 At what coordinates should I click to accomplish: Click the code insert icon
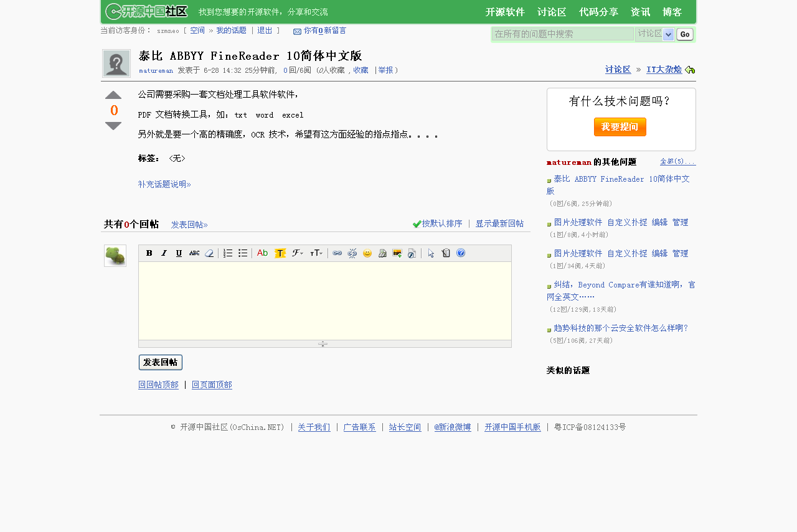[x=382, y=253]
